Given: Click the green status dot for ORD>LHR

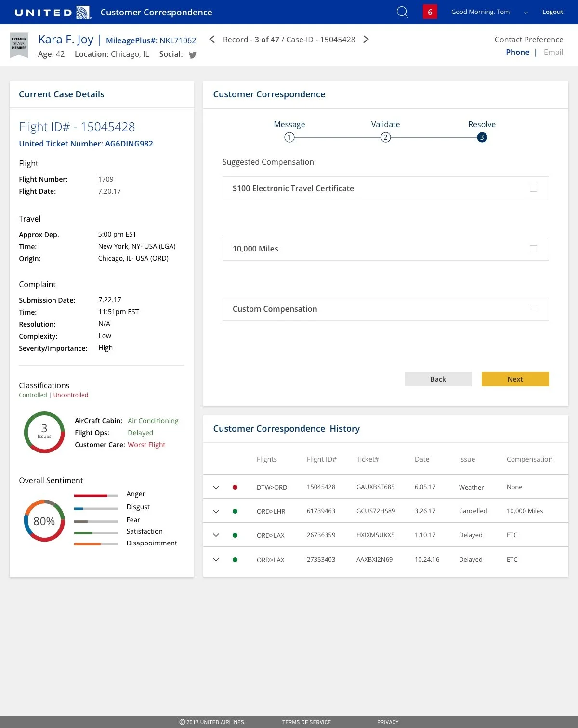Looking at the screenshot, I should tap(235, 511).
